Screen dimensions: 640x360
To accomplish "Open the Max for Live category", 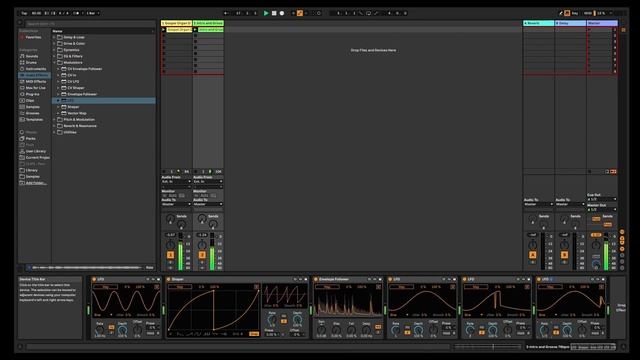I will [x=36, y=88].
